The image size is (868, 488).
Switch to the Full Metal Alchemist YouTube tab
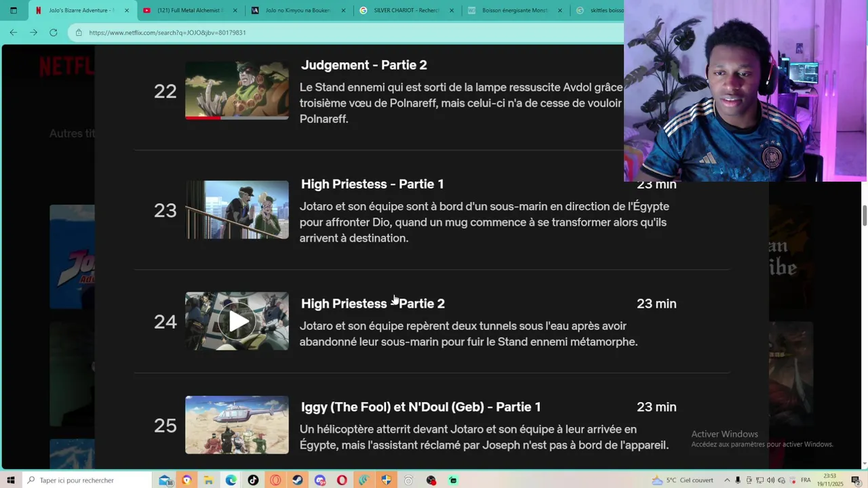(189, 10)
